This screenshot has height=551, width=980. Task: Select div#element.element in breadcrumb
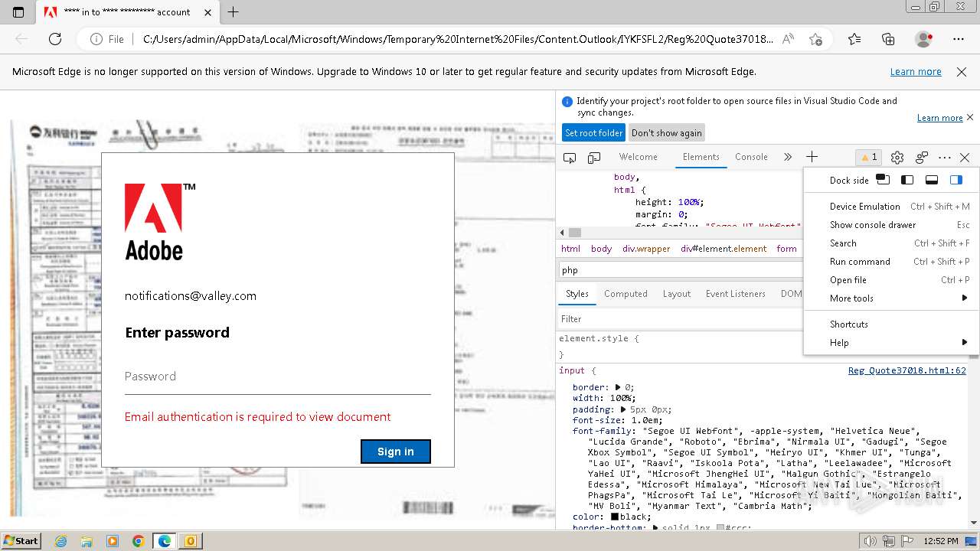[x=724, y=249]
